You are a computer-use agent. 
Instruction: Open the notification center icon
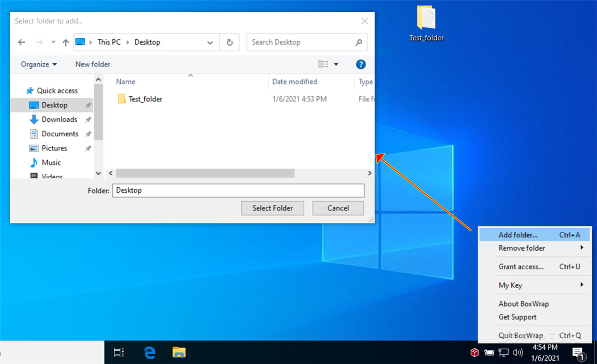tap(578, 353)
